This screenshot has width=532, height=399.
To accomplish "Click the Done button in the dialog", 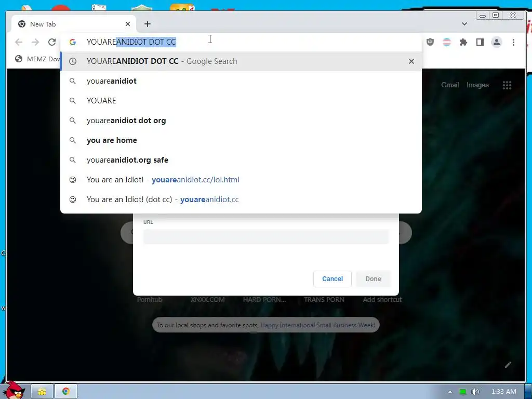I will [x=373, y=279].
